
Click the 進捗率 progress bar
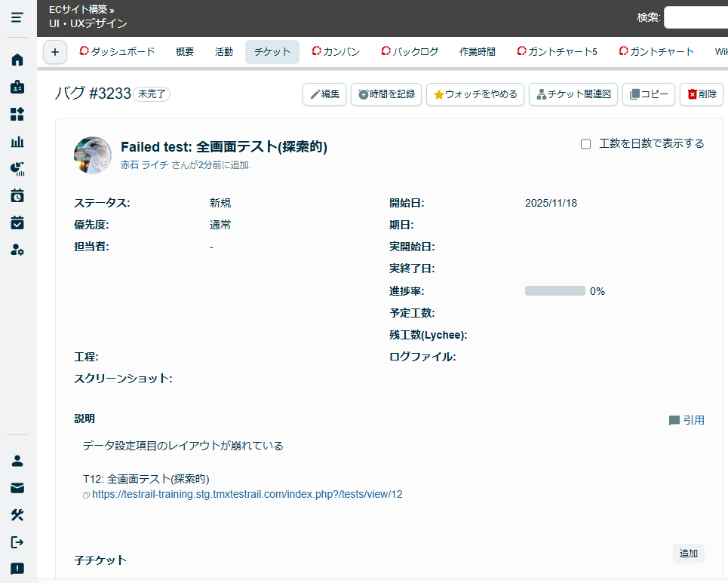554,291
